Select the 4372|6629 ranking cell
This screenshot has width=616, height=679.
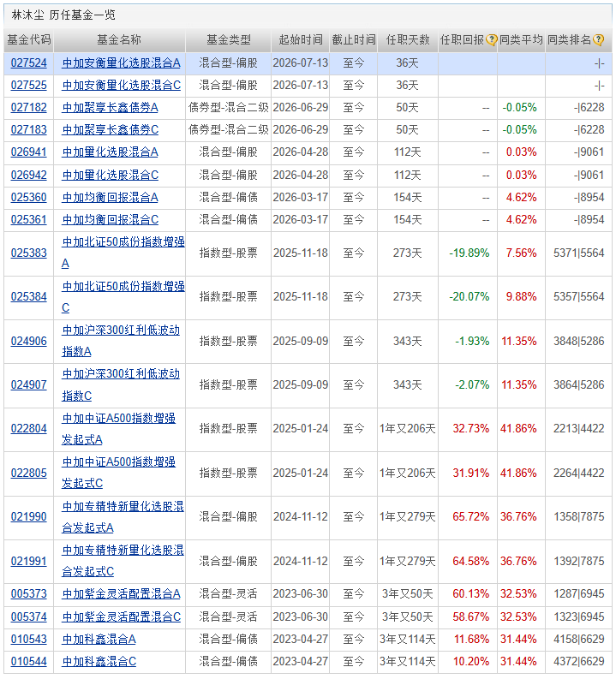click(579, 662)
